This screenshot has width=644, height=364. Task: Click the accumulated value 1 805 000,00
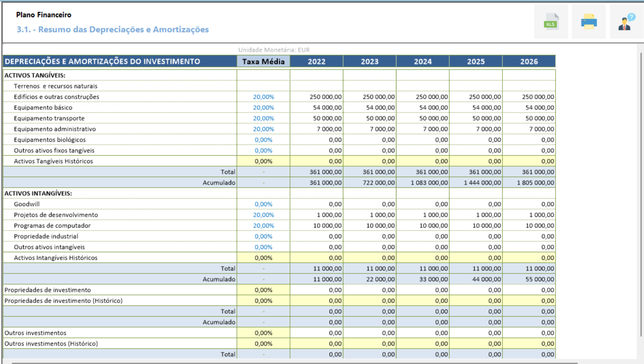(535, 183)
